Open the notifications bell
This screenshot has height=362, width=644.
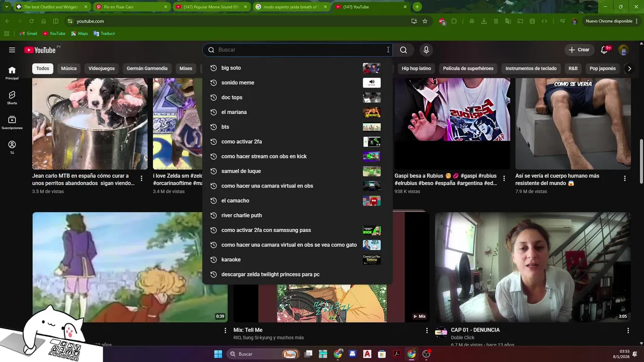605,50
